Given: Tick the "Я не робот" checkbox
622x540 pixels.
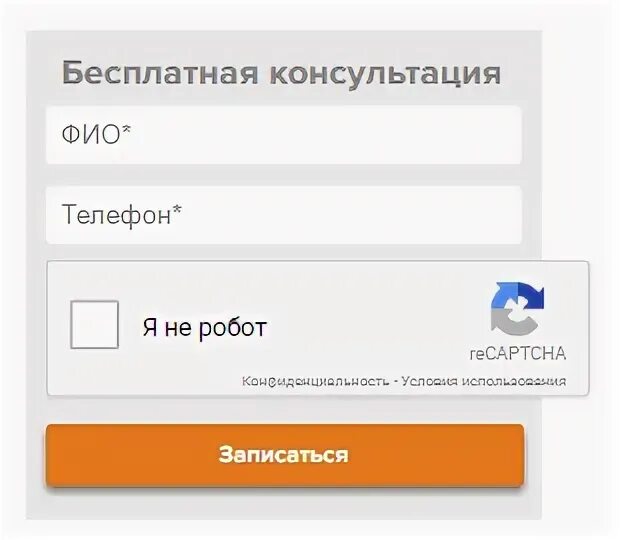Looking at the screenshot, I should tap(94, 325).
